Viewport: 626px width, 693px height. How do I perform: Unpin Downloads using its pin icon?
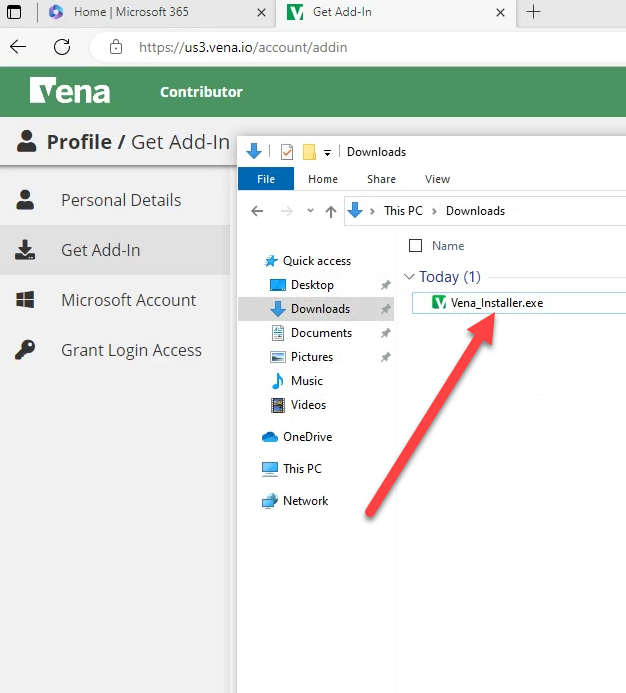[x=386, y=309]
